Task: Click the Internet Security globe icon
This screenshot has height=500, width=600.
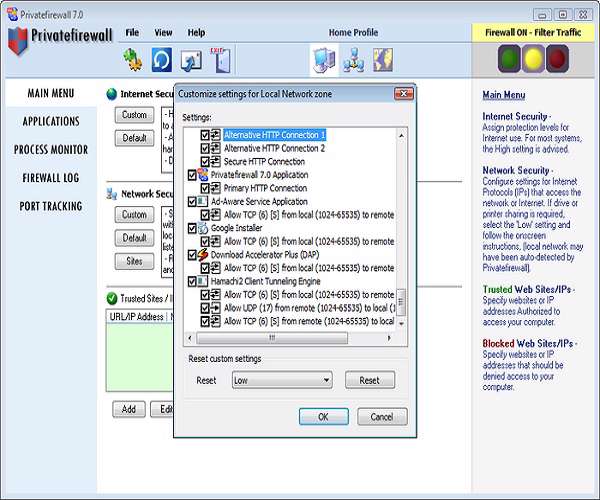Action: [x=112, y=94]
